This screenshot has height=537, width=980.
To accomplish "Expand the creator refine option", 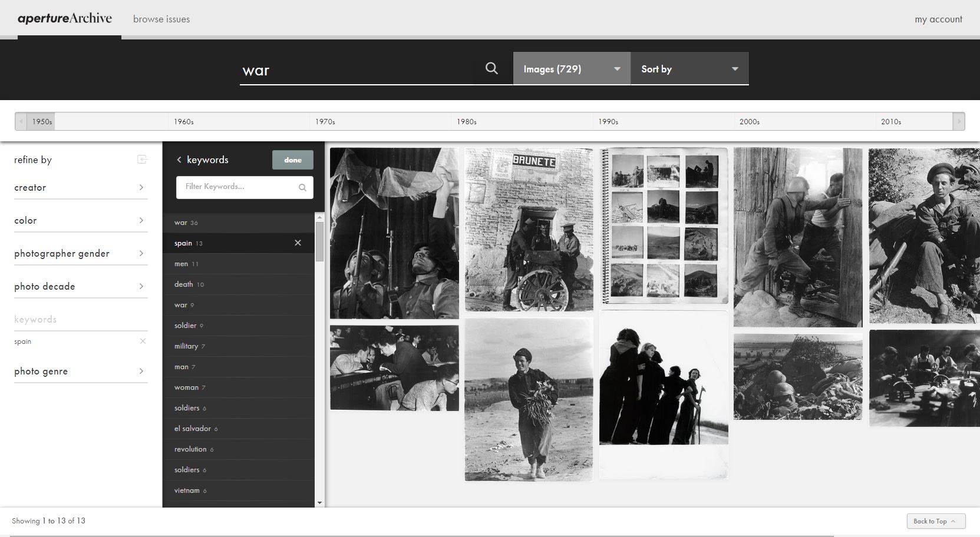I will pyautogui.click(x=80, y=188).
